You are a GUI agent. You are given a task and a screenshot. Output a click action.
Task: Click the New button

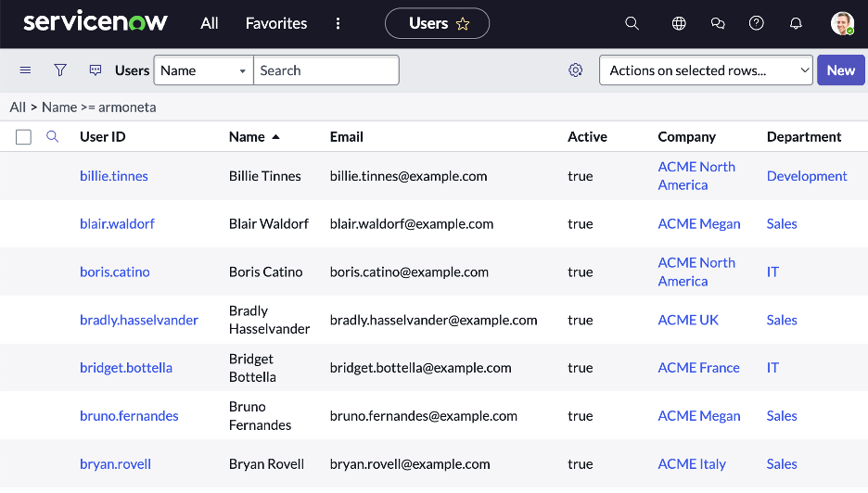(841, 70)
